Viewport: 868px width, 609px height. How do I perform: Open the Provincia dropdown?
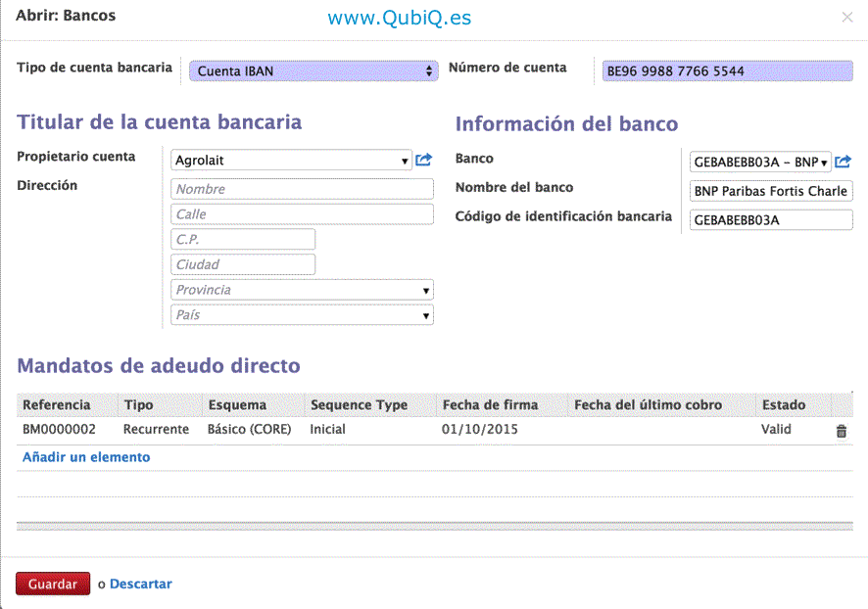click(x=302, y=291)
